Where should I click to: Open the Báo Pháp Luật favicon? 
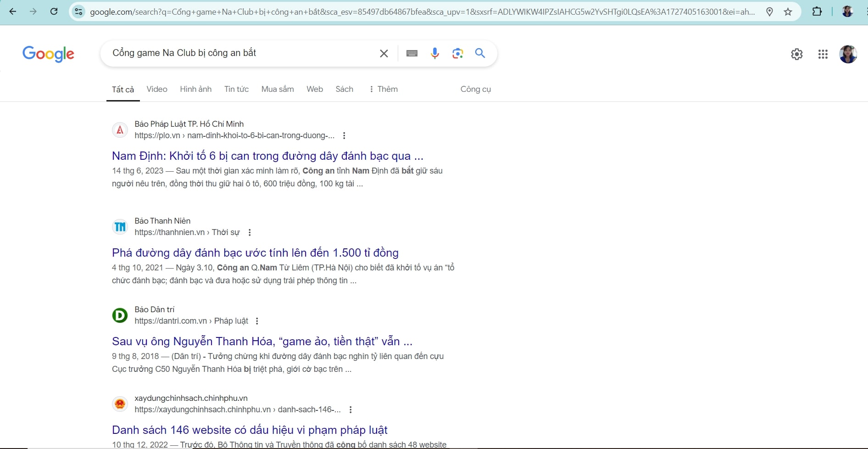120,130
